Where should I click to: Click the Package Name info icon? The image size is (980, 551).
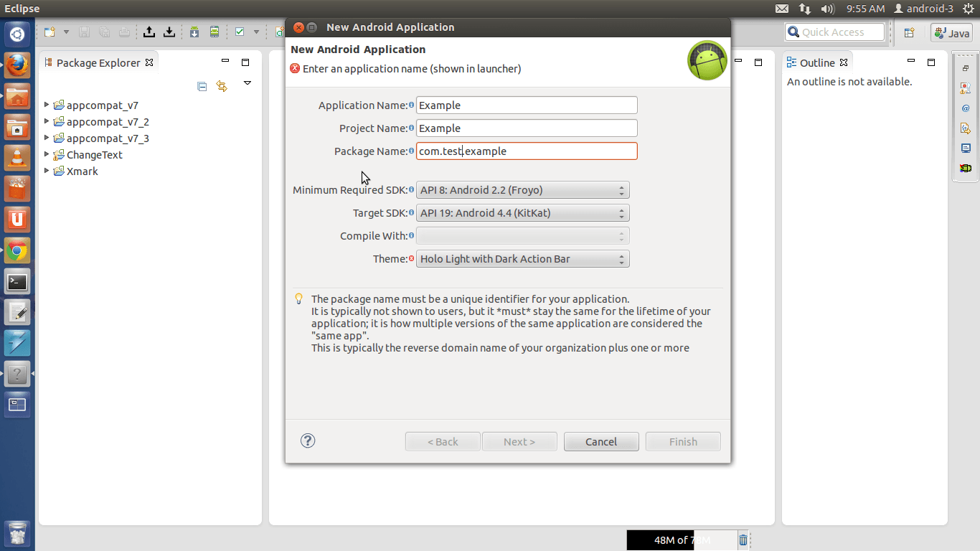click(x=412, y=151)
